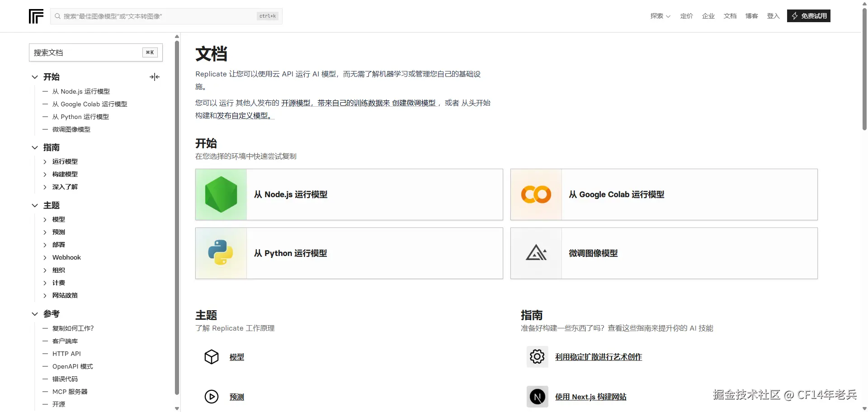868x412 pixels.
Task: Open the 从 Google Colab 运行模型 card title
Action: click(x=617, y=194)
